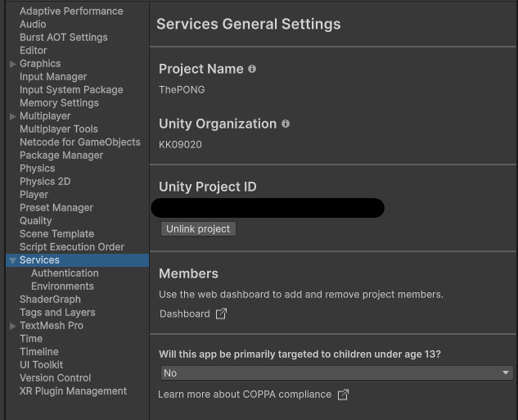This screenshot has height=420, width=518.
Task: Select Script Execution Order settings
Action: [72, 247]
